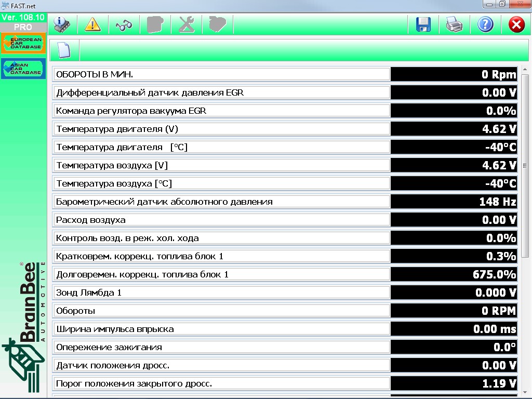Click the vertical scrollbar thumb
Screen dimensions: 532x399
(x=525, y=166)
